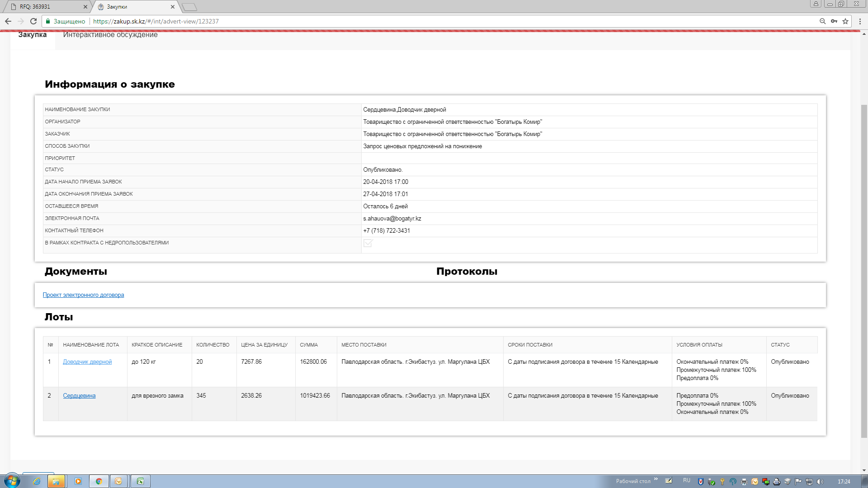Viewport: 868px width, 488px height.
Task: Close the RFQ: 363931 tab
Action: click(x=85, y=7)
